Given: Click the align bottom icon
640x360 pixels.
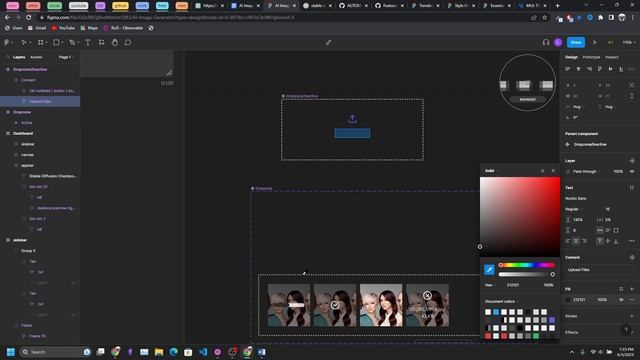Looking at the screenshot, I should [621, 69].
